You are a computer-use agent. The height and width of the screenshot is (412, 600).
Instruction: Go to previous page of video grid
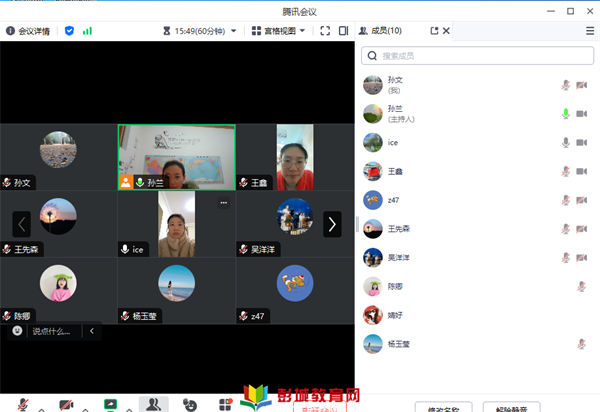(x=21, y=224)
